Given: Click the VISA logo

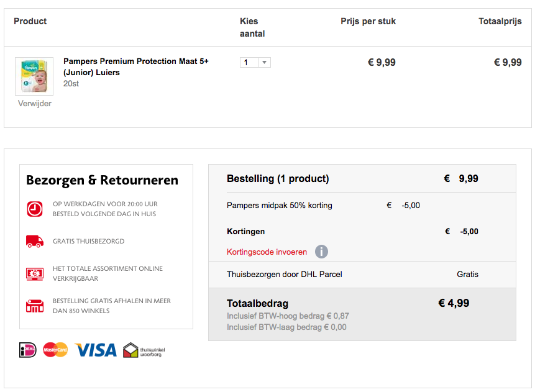Looking at the screenshot, I should pos(96,350).
